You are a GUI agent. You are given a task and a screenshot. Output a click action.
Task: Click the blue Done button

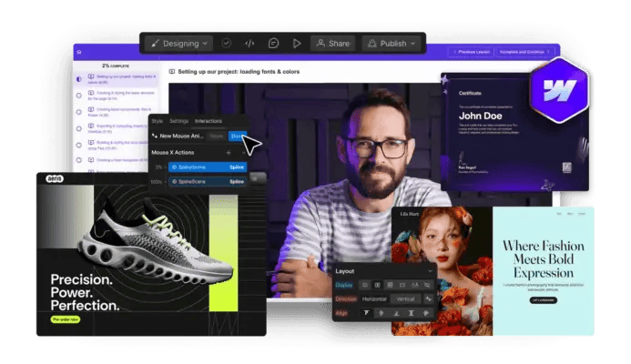[x=237, y=136]
